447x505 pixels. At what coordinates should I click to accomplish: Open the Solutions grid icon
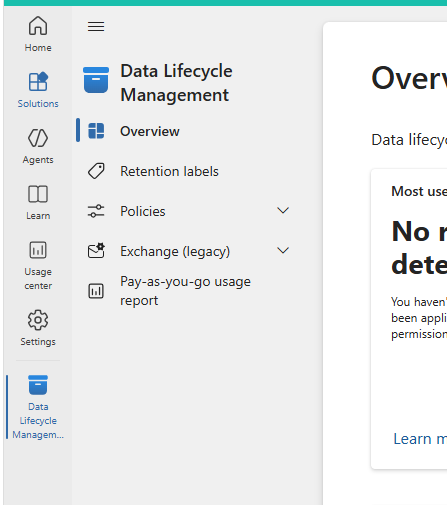pos(38,82)
